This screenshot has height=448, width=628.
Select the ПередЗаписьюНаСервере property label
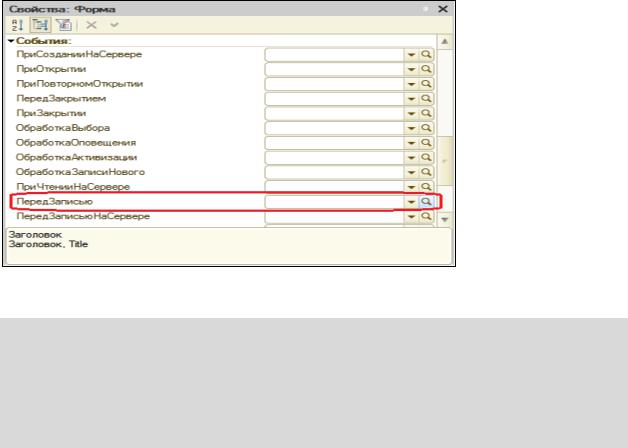click(x=83, y=216)
